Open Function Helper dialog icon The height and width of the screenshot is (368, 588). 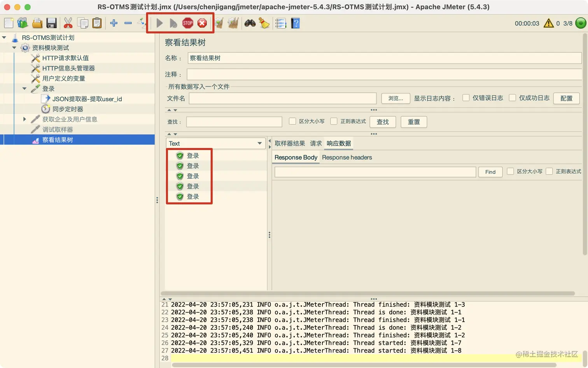coord(280,23)
